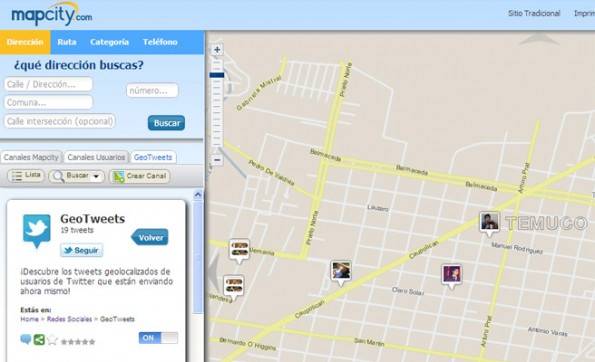Open the comment bubble icon under GeoTweets
This screenshot has width=595, height=362.
pos(26,339)
